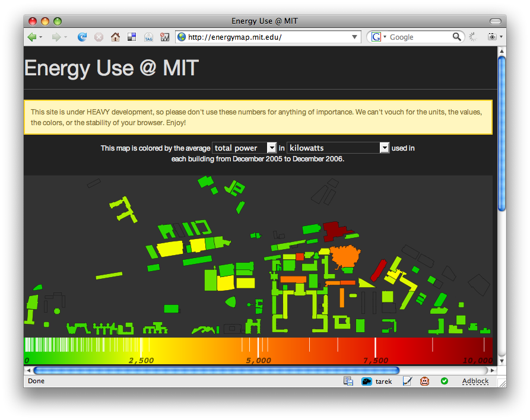530x420 pixels.
Task: Click the 'Energy Use @ MIT' page heading
Action: (x=112, y=68)
